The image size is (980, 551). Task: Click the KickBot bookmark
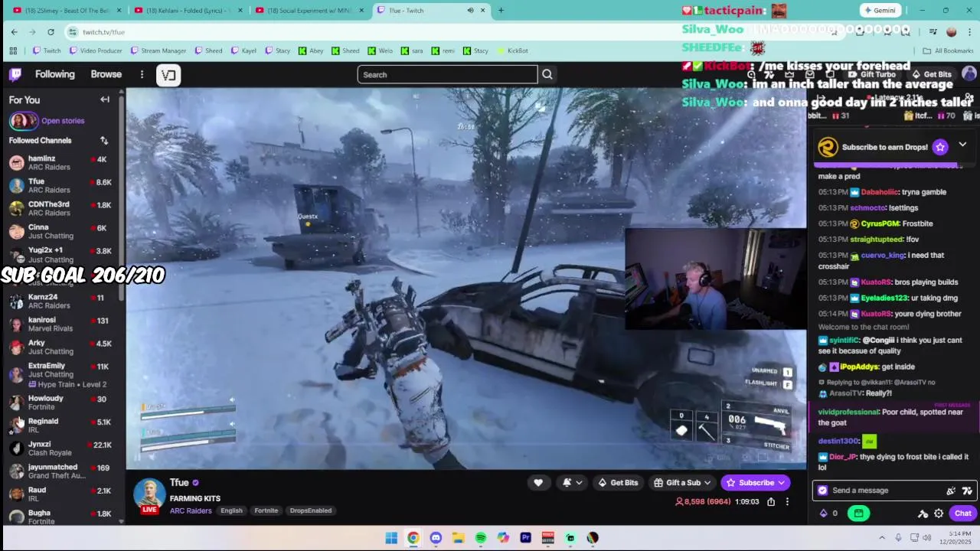pyautogui.click(x=512, y=51)
